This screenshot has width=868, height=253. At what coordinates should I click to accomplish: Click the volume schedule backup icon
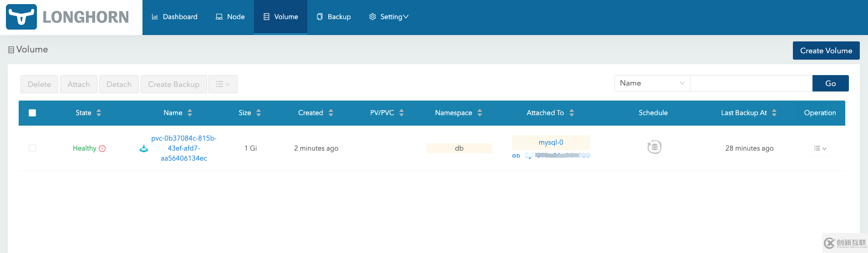tap(654, 147)
